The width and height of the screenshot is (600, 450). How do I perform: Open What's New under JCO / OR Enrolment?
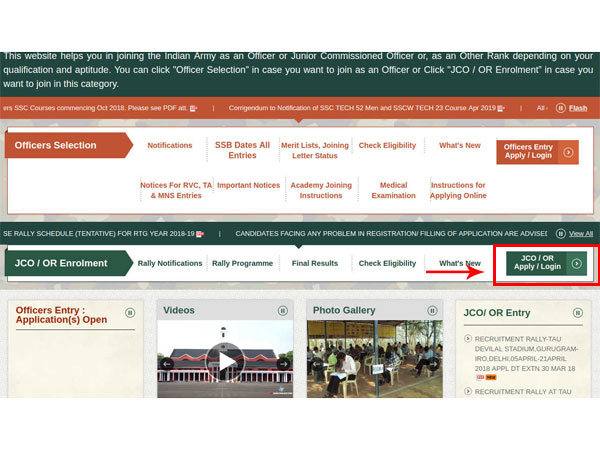(x=460, y=263)
